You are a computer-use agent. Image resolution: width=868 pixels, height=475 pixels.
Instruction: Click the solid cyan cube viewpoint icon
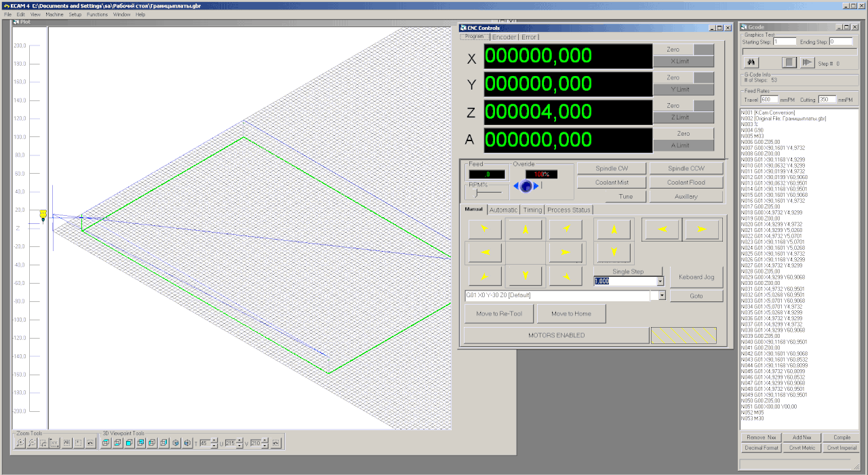click(x=129, y=443)
